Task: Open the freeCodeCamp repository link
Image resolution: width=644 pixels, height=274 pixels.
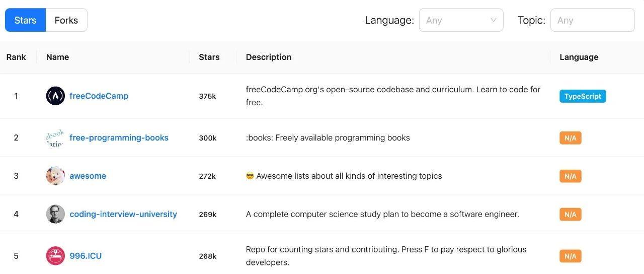Action: [x=99, y=96]
